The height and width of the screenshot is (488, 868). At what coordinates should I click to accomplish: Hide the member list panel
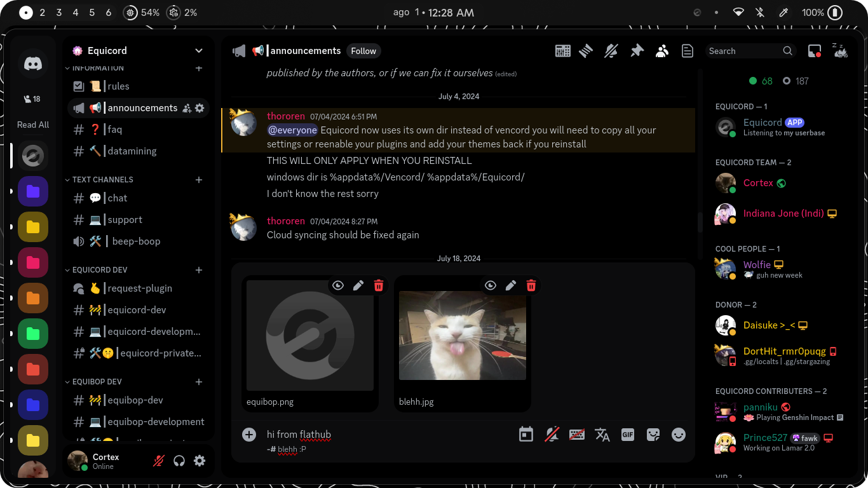[662, 51]
